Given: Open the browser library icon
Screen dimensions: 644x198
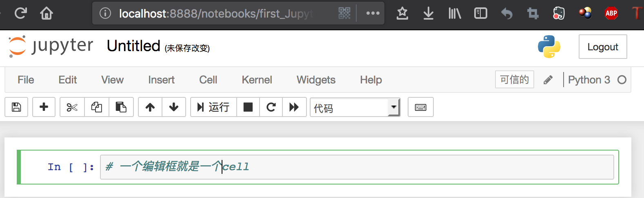Looking at the screenshot, I should point(455,13).
